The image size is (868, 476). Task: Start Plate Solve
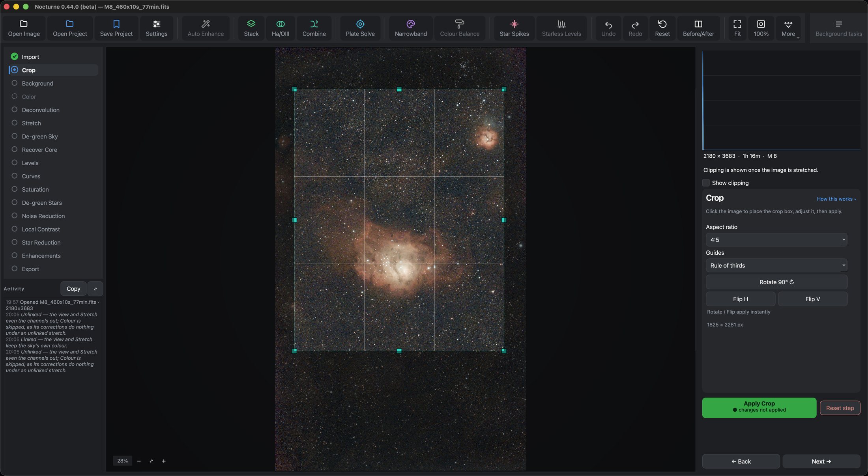(360, 28)
